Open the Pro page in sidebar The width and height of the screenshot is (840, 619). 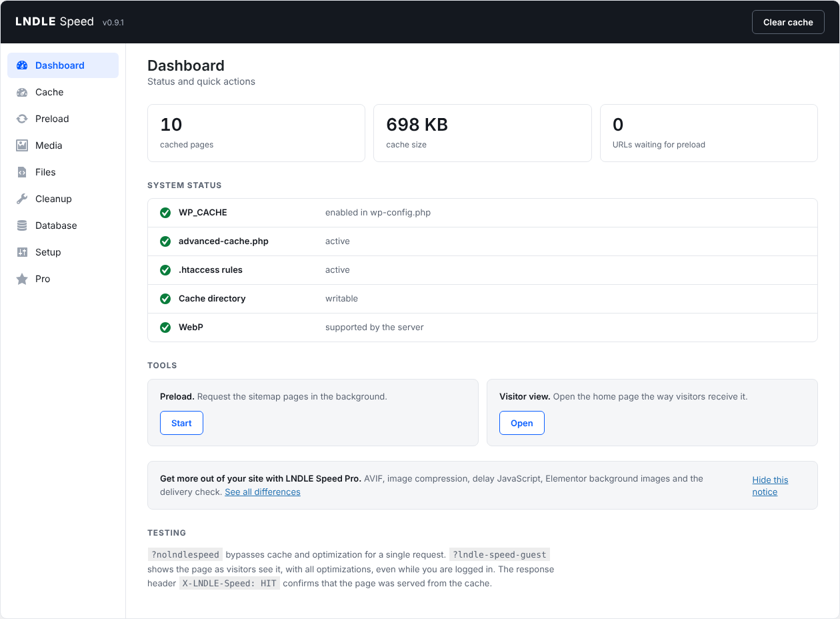[63, 279]
